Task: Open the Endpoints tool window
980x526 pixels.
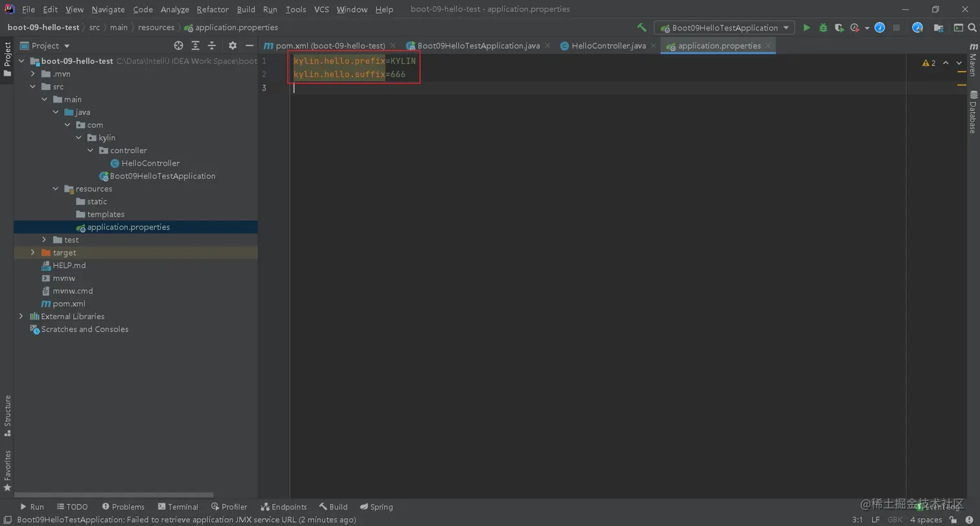Action: (284, 507)
